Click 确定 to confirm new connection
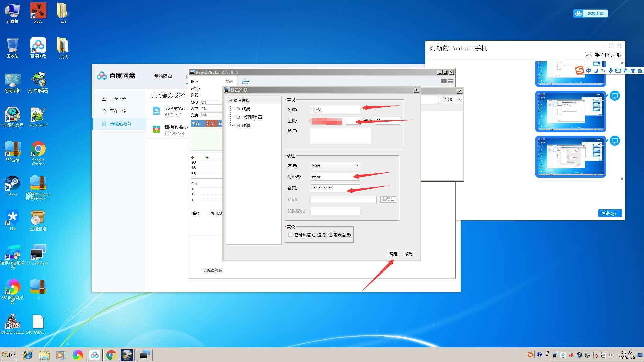Image resolution: width=644 pixels, height=362 pixels. 393,254
